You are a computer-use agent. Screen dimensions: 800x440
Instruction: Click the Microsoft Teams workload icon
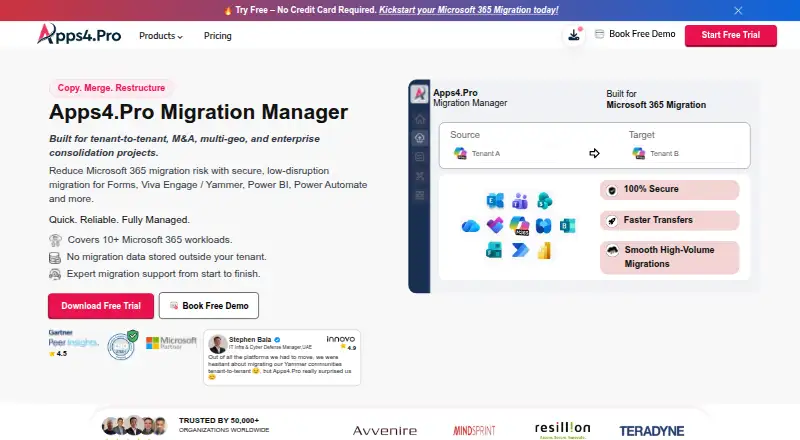[520, 201]
